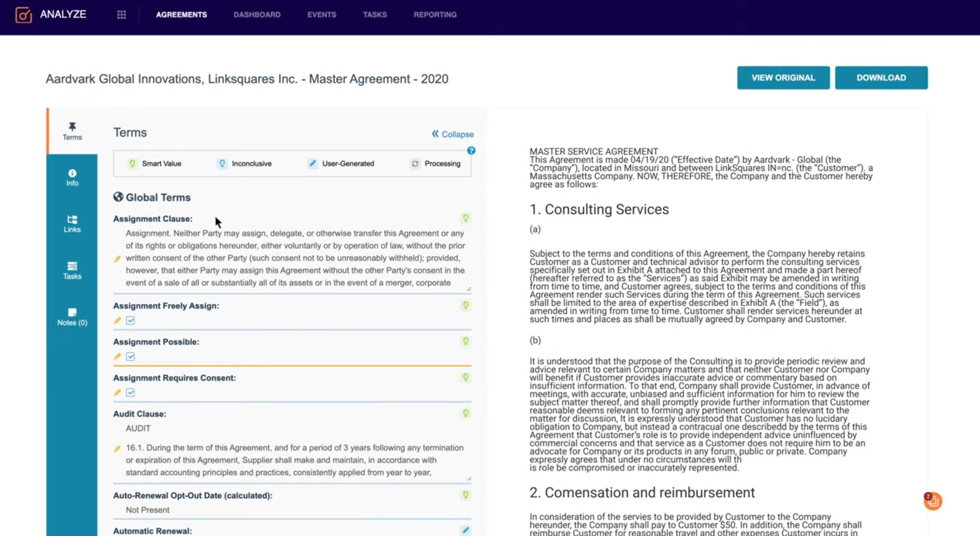This screenshot has height=536, width=980.
Task: Edit Assignment Possible with pencil icon
Action: 117,357
